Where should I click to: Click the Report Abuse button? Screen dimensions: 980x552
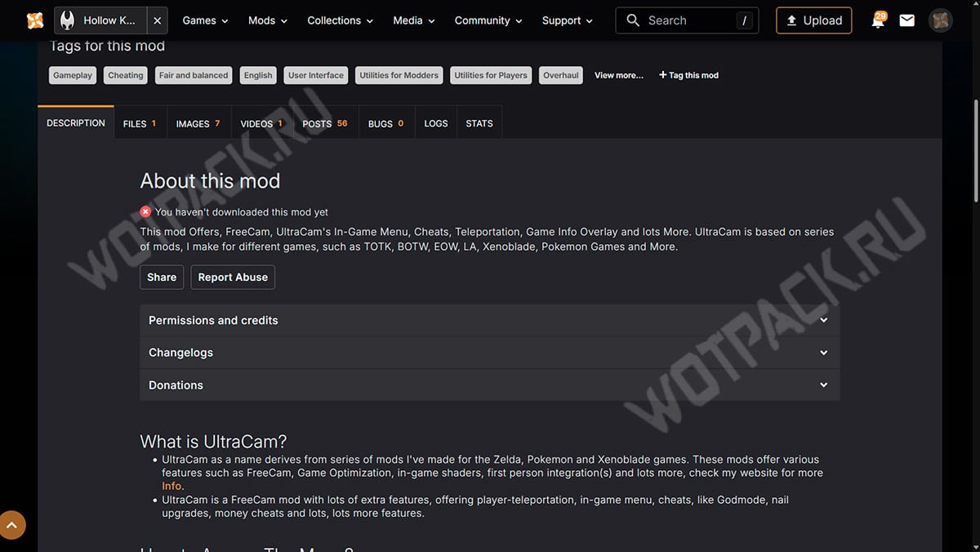[233, 277]
